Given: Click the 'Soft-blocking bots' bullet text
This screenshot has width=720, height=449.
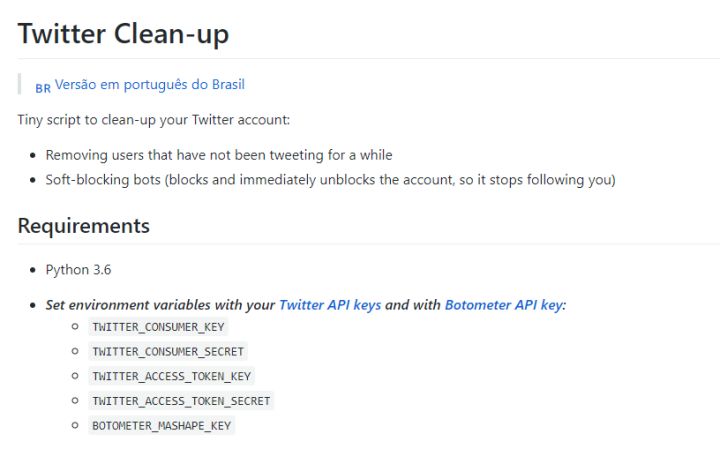Looking at the screenshot, I should coord(330,180).
